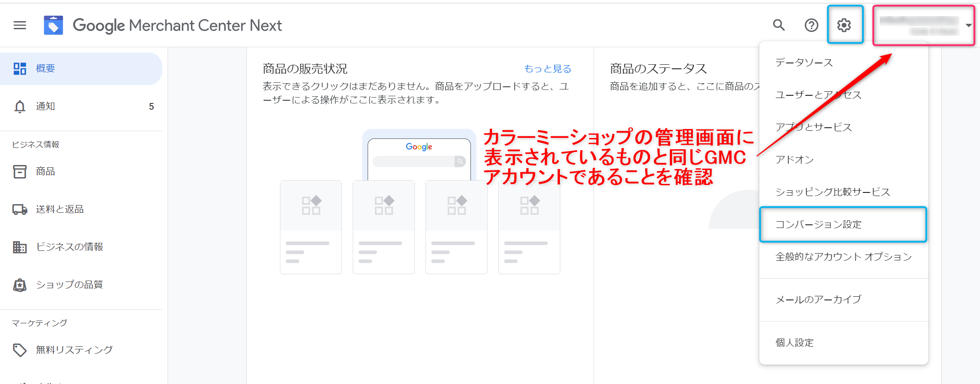Expand the account switcher dropdown arrow
Screen dimensions: 980x384
coord(968,26)
